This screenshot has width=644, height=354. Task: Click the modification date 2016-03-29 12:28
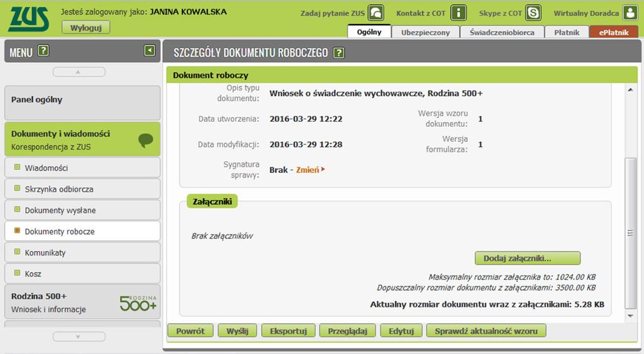pos(306,145)
